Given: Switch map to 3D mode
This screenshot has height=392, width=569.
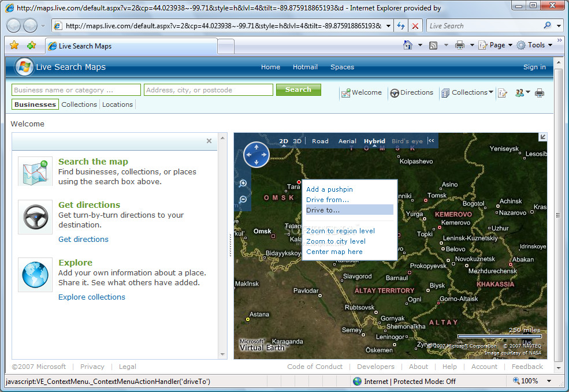Looking at the screenshot, I should [x=297, y=141].
